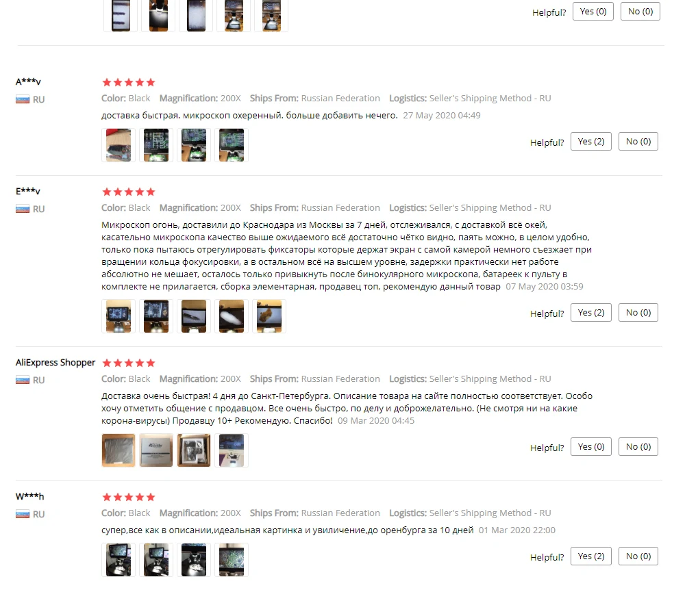Image resolution: width=685 pixels, height=616 pixels.
Task: Vote Yes (2) on E***v's microscope review
Action: pyautogui.click(x=590, y=313)
